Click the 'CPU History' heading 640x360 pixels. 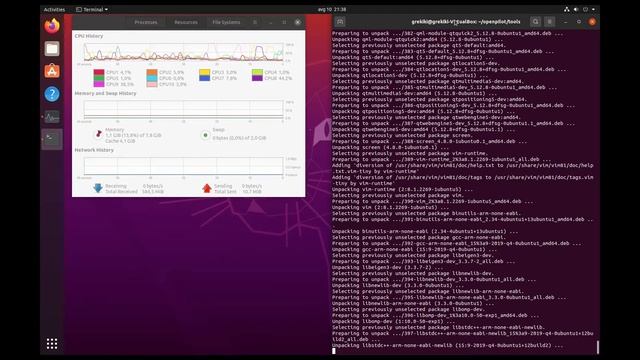coord(89,36)
